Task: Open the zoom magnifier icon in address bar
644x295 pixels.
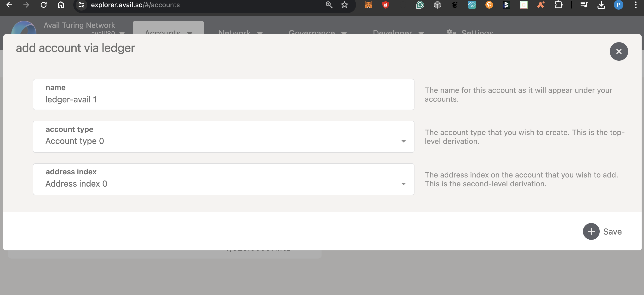Action: coord(329,5)
